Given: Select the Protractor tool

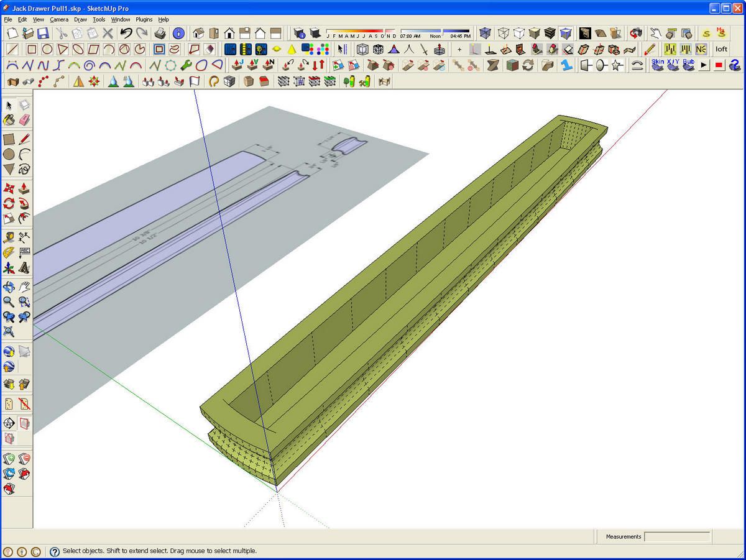Looking at the screenshot, I should point(9,252).
